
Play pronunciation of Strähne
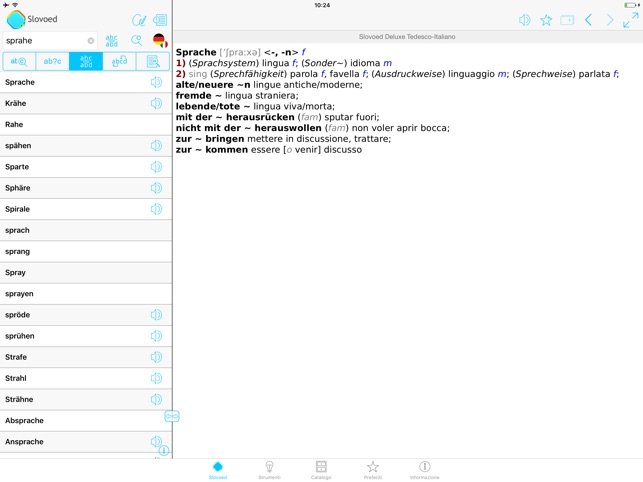point(156,399)
